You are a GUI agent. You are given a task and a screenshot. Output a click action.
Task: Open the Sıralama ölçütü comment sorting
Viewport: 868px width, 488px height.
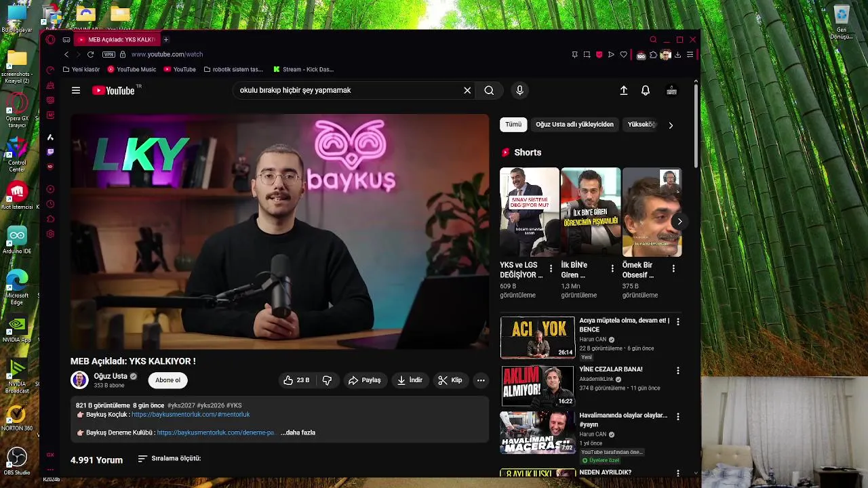click(170, 459)
